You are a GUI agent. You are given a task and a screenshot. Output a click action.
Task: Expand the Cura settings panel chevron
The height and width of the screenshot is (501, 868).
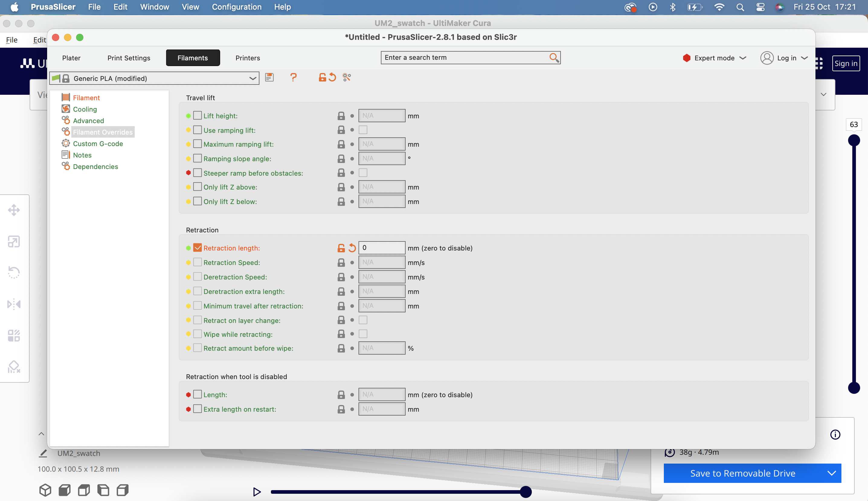pos(824,94)
